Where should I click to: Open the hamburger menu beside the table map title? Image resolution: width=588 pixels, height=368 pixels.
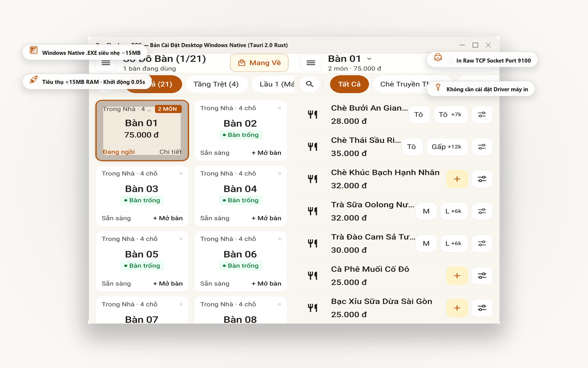tap(106, 63)
